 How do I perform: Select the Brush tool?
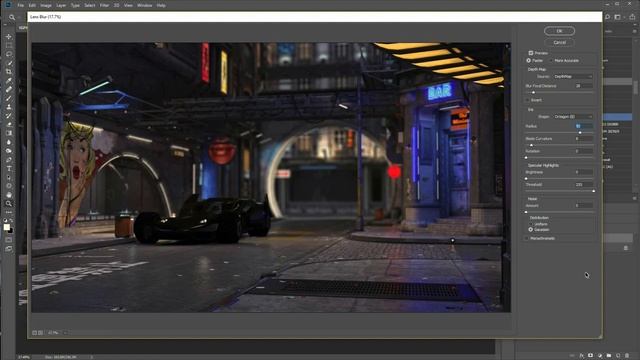click(9, 98)
